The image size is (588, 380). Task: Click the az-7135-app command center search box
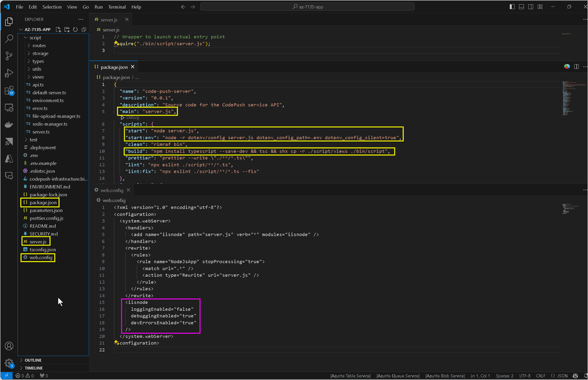[307, 6]
